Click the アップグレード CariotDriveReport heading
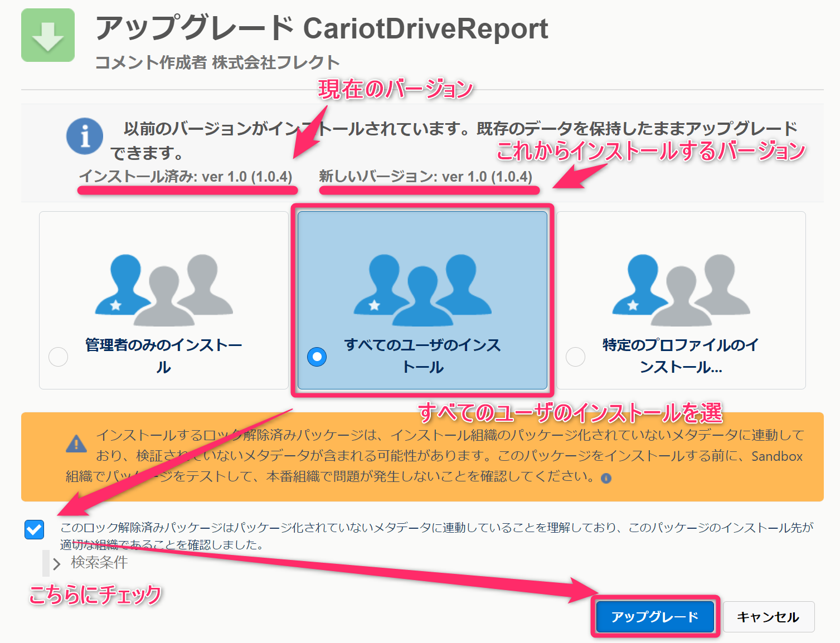 pos(322,28)
